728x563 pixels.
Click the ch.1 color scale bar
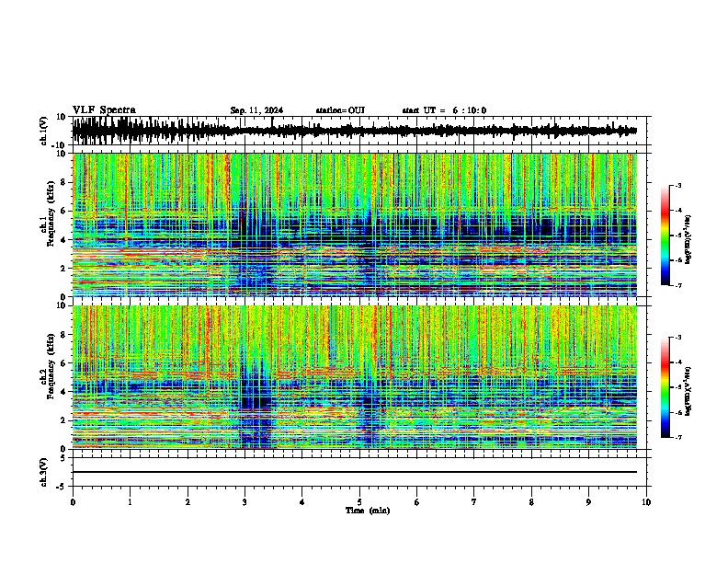665,236
